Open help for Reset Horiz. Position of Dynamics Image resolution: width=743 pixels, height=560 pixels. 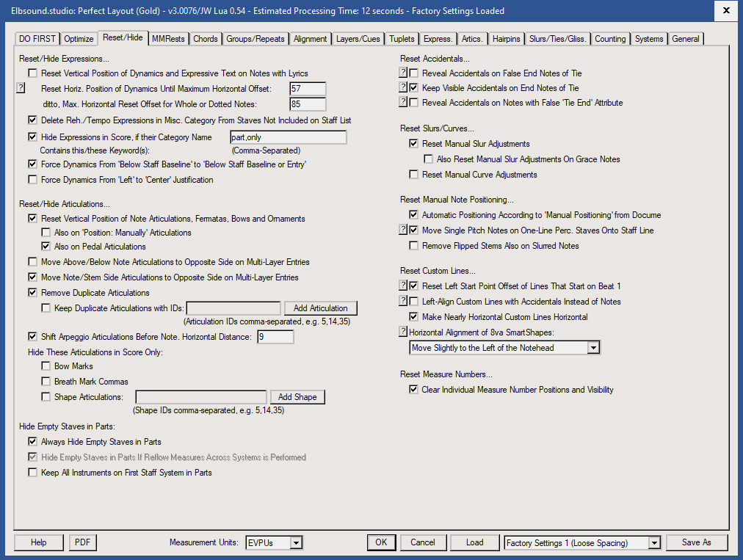pyautogui.click(x=21, y=87)
